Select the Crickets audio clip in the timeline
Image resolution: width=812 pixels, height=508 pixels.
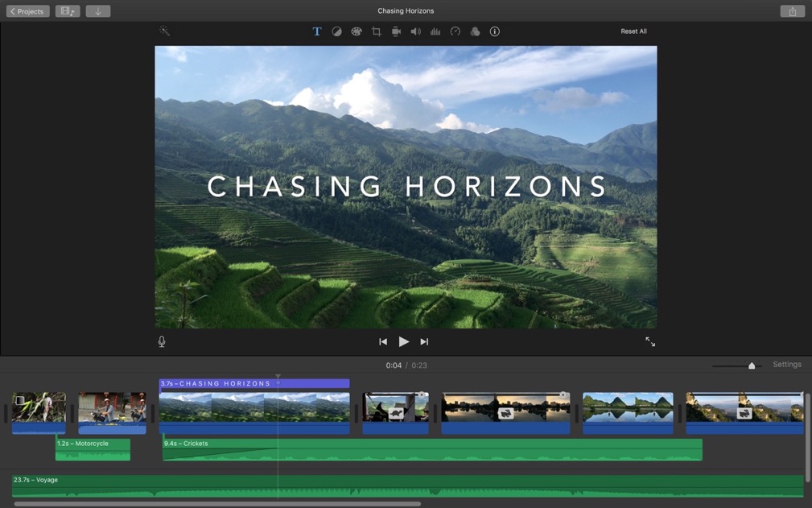427,449
